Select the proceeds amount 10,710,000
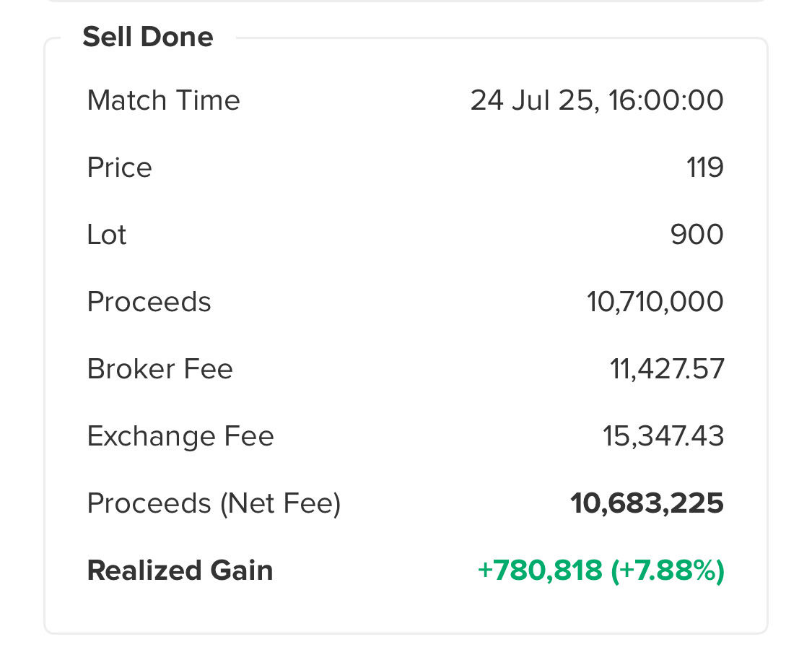The width and height of the screenshot is (812, 660). [655, 302]
